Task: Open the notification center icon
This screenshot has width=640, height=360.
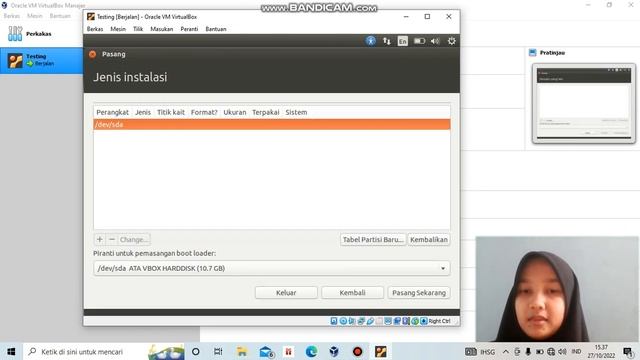Action: click(x=628, y=351)
